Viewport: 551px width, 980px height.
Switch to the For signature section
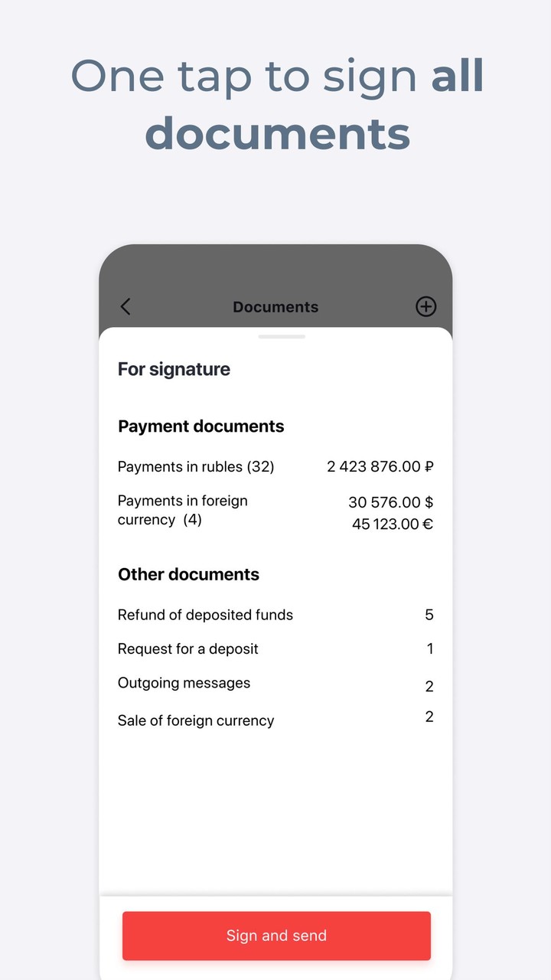(x=174, y=369)
